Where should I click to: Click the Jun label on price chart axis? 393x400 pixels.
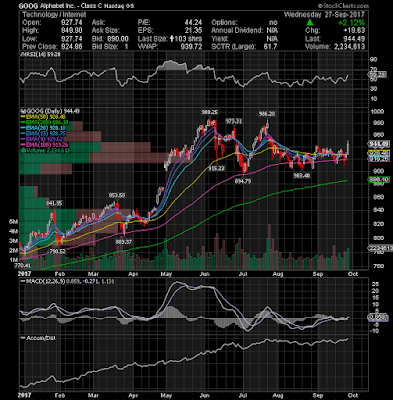point(204,274)
